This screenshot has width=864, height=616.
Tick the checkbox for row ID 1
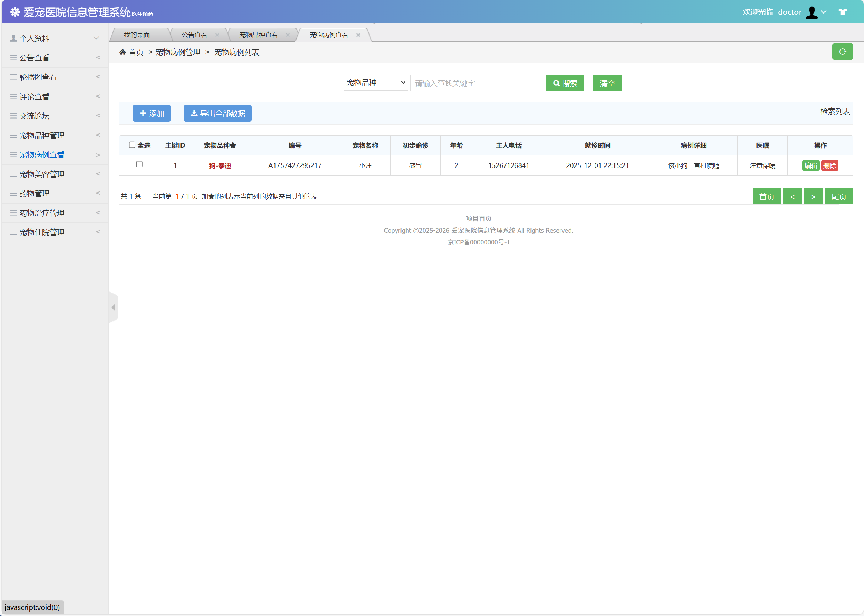(139, 164)
